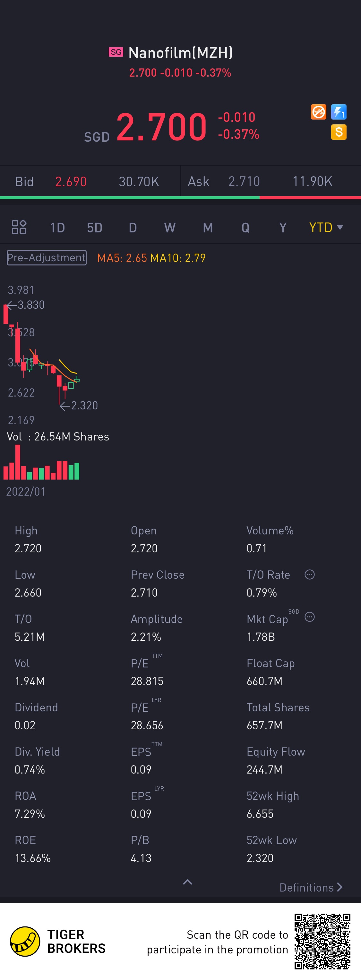Switch to the weekly W chart tab
This screenshot has height=980, width=361.
[169, 228]
